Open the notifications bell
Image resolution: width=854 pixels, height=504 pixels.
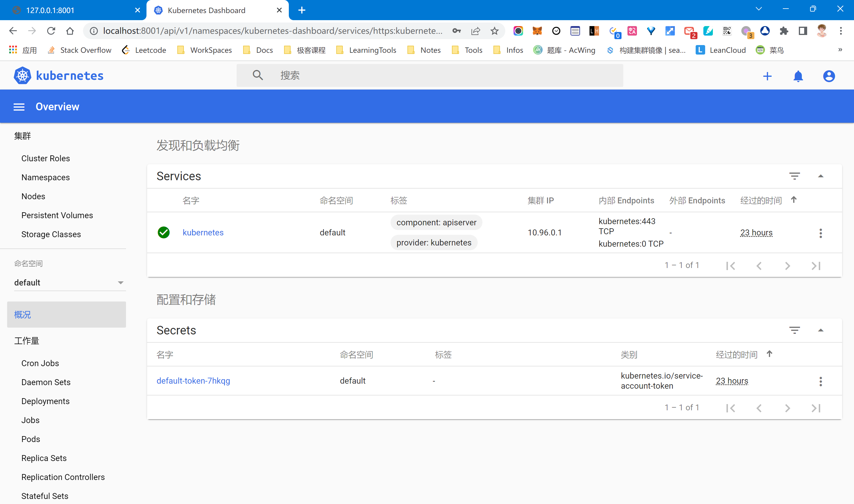click(x=798, y=76)
